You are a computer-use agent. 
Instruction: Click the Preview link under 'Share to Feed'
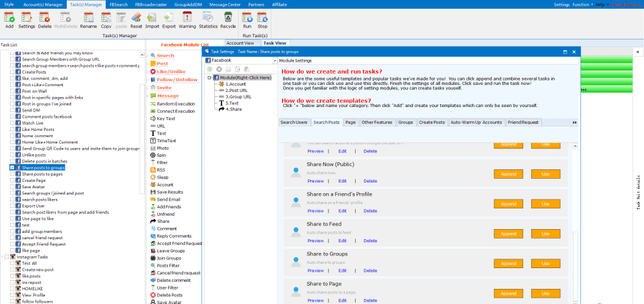point(315,240)
